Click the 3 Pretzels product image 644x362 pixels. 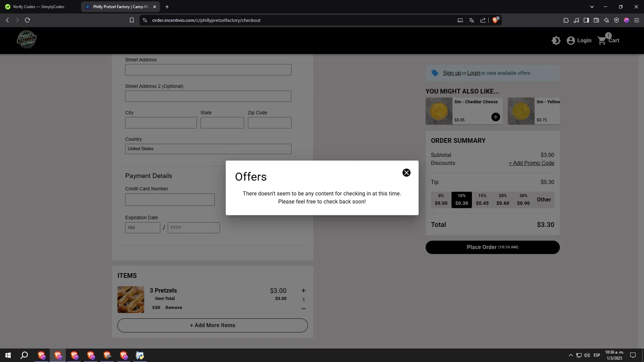coord(131,299)
